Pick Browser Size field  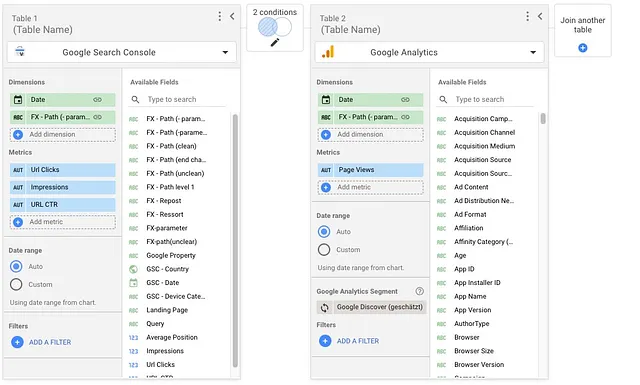pos(474,351)
